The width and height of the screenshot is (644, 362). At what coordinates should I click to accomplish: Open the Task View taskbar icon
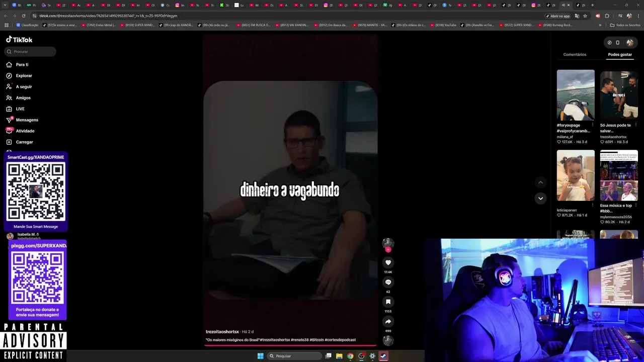tap(328, 356)
